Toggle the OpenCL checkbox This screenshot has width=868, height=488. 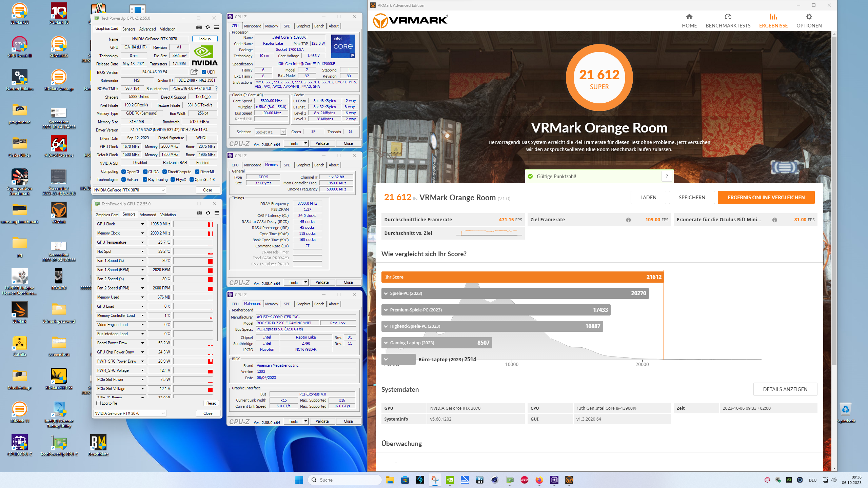[123, 172]
